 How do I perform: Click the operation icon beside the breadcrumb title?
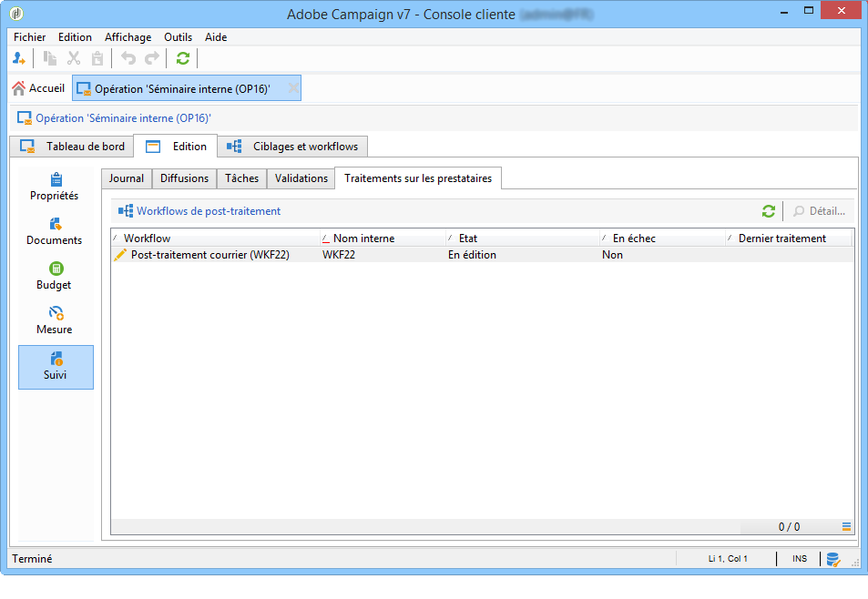25,118
